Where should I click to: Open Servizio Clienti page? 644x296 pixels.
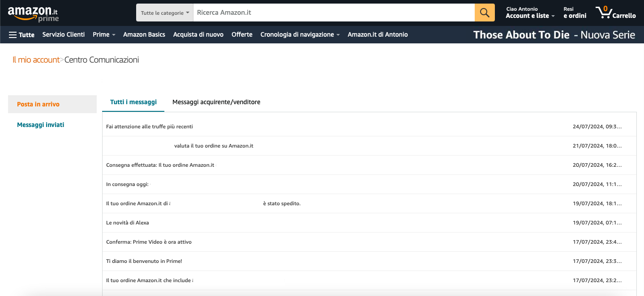[64, 34]
